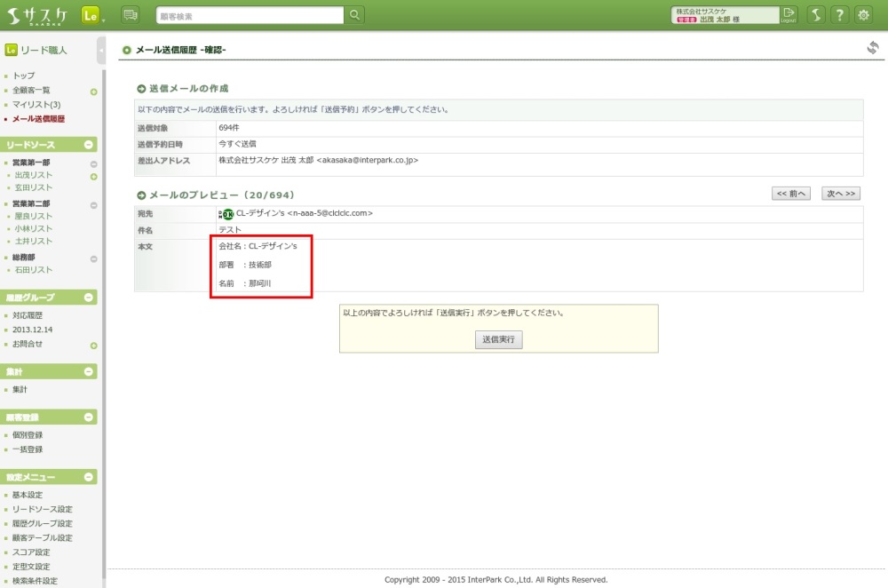Open スコア設定

31,552
